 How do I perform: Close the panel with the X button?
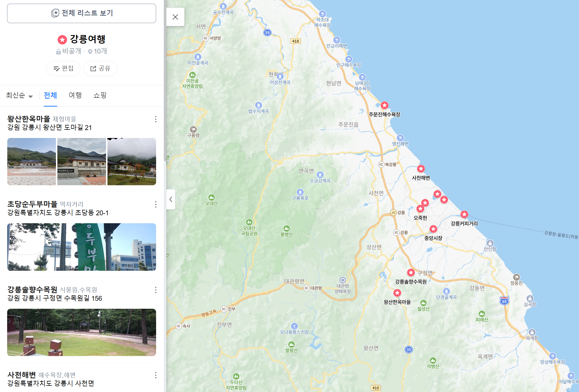(175, 17)
